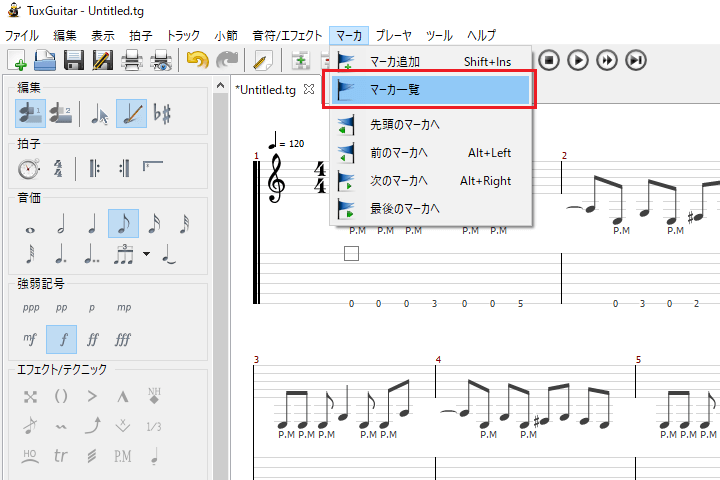The image size is (720, 480).
Task: Click the undo arrow icon
Action: click(x=197, y=61)
